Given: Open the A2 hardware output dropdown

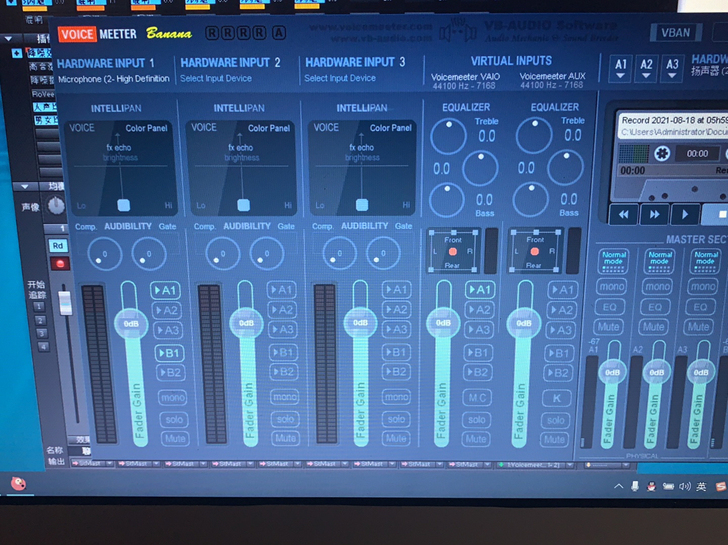Looking at the screenshot, I should tap(646, 68).
